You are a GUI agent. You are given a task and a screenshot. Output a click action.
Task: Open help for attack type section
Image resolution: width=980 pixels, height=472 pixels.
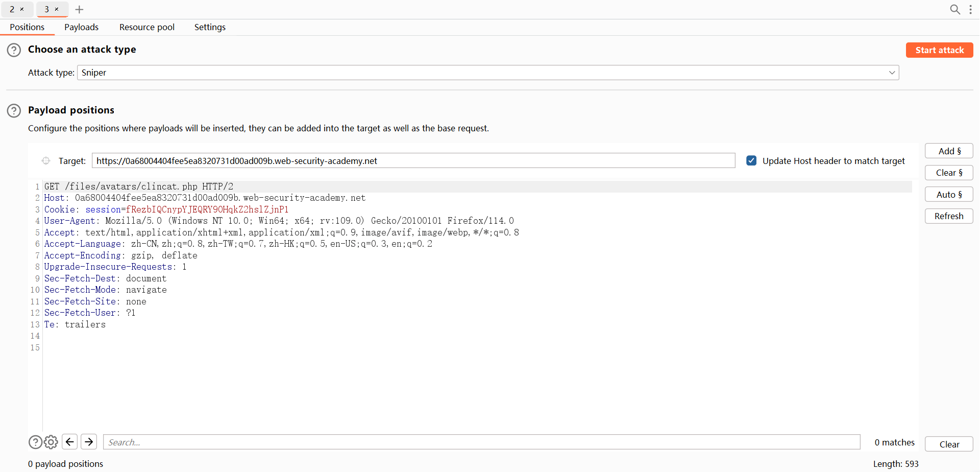14,50
